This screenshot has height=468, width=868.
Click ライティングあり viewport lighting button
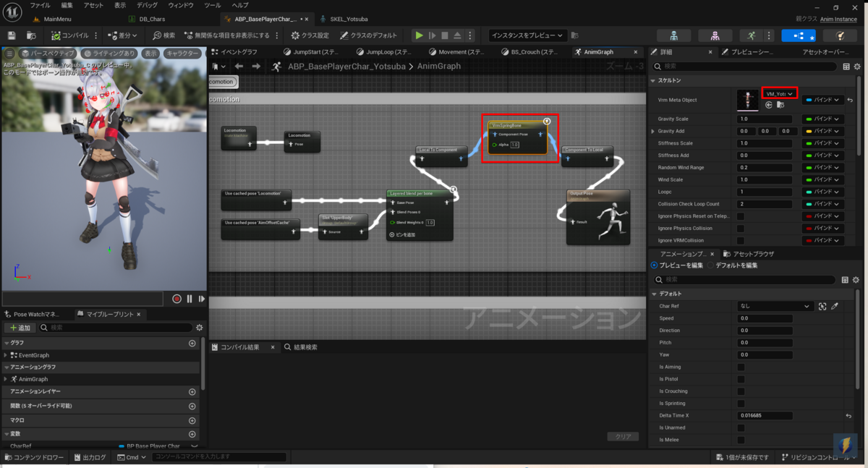click(x=109, y=53)
